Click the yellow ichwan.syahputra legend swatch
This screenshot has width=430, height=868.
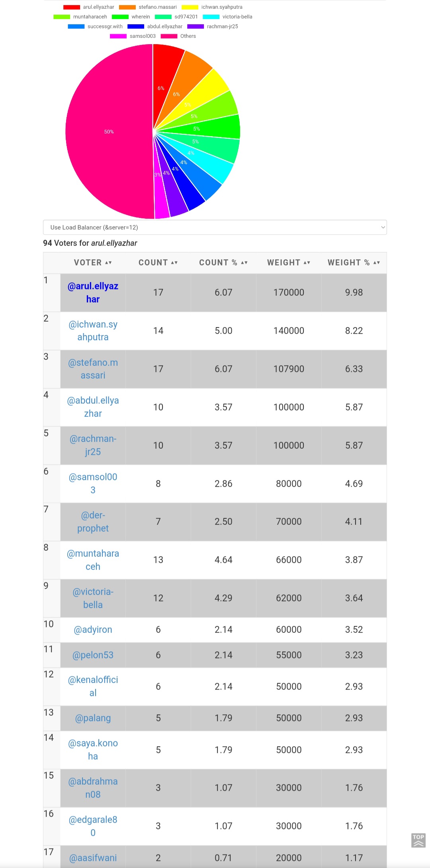click(x=190, y=7)
